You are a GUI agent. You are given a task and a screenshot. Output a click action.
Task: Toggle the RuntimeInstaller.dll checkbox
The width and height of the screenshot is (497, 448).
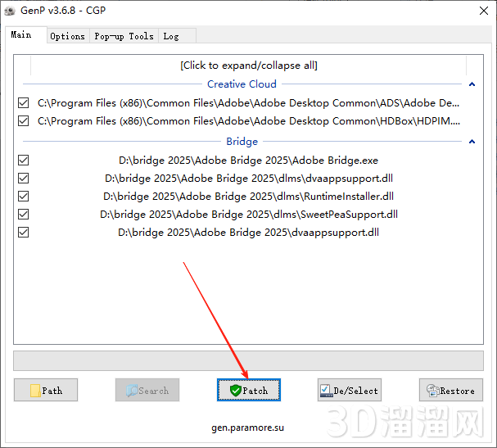[24, 197]
